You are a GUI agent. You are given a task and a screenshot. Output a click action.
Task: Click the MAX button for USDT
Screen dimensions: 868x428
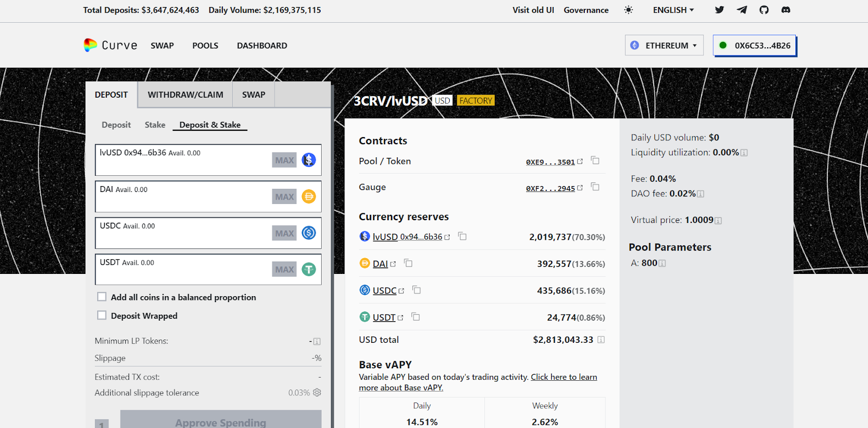click(x=284, y=269)
